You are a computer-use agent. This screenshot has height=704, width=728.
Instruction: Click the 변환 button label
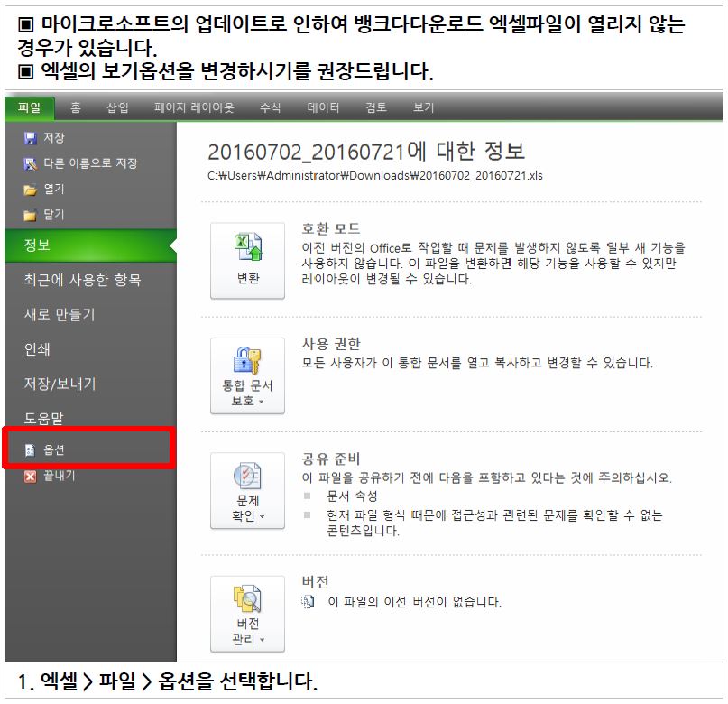tap(248, 278)
